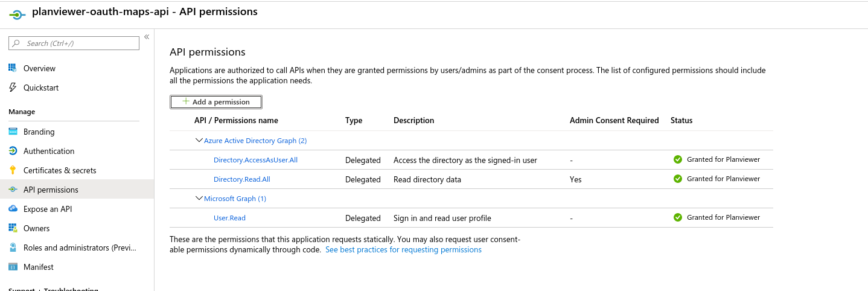
Task: Click the Branding icon in the sidebar
Action: tap(13, 132)
